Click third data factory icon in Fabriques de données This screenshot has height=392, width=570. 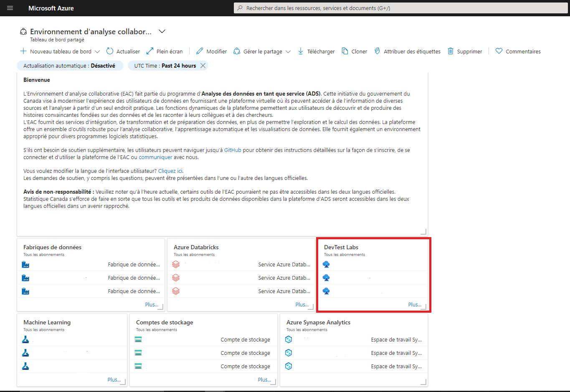(25, 291)
